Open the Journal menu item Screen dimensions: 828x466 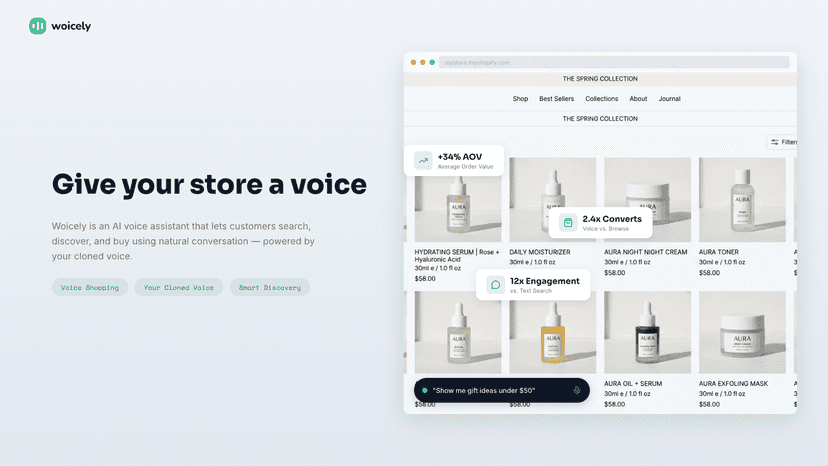click(x=669, y=99)
